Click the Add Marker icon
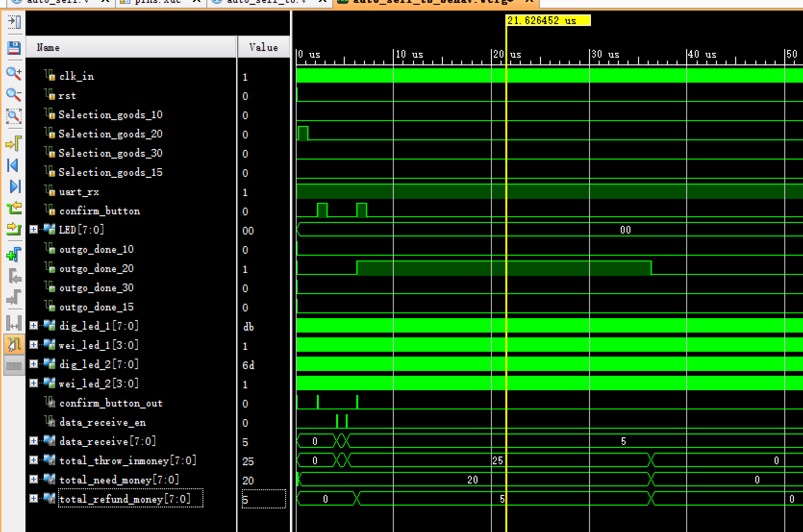This screenshot has height=532, width=803. (x=13, y=254)
